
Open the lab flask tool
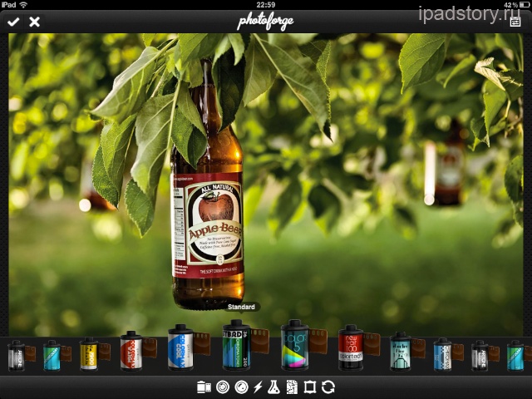coord(273,387)
